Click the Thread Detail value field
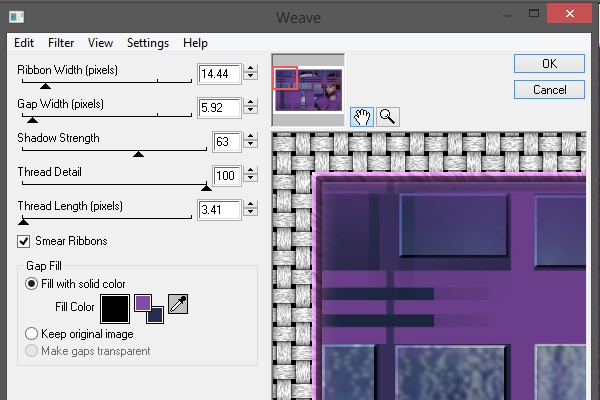Image resolution: width=600 pixels, height=400 pixels. (x=226, y=176)
